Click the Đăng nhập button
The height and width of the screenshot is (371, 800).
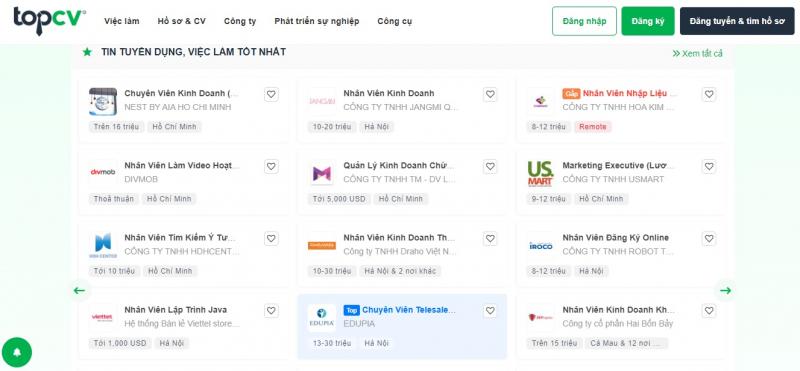pos(584,21)
